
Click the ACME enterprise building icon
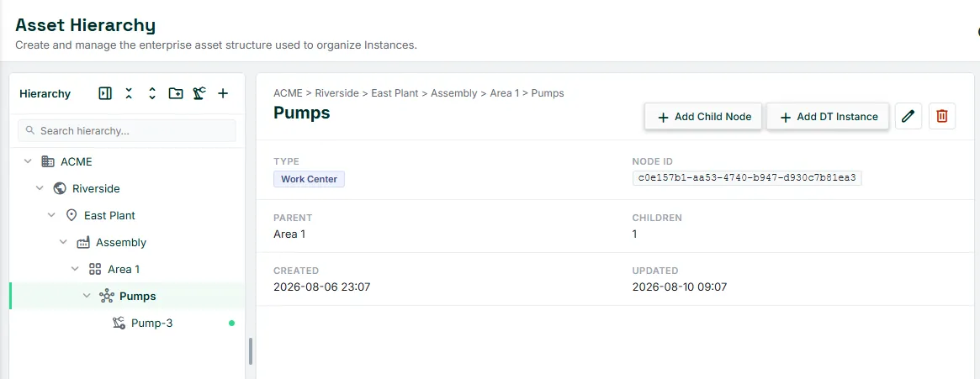tap(47, 161)
